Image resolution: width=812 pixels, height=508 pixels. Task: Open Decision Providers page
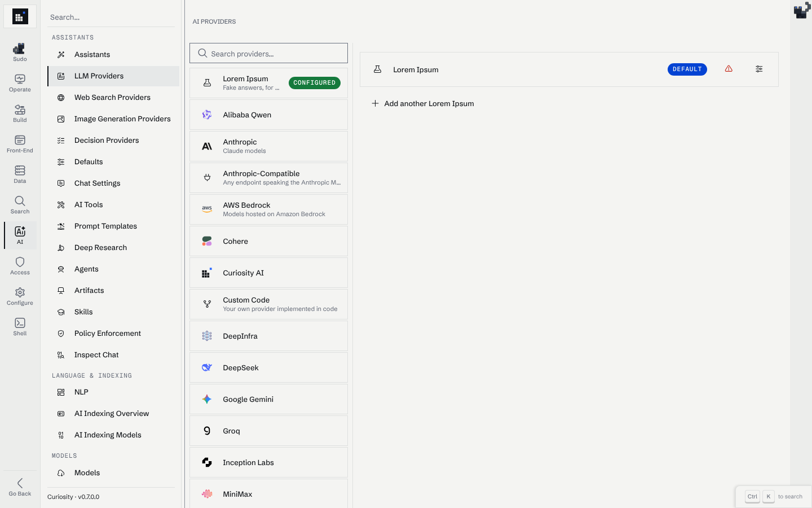tap(113, 141)
